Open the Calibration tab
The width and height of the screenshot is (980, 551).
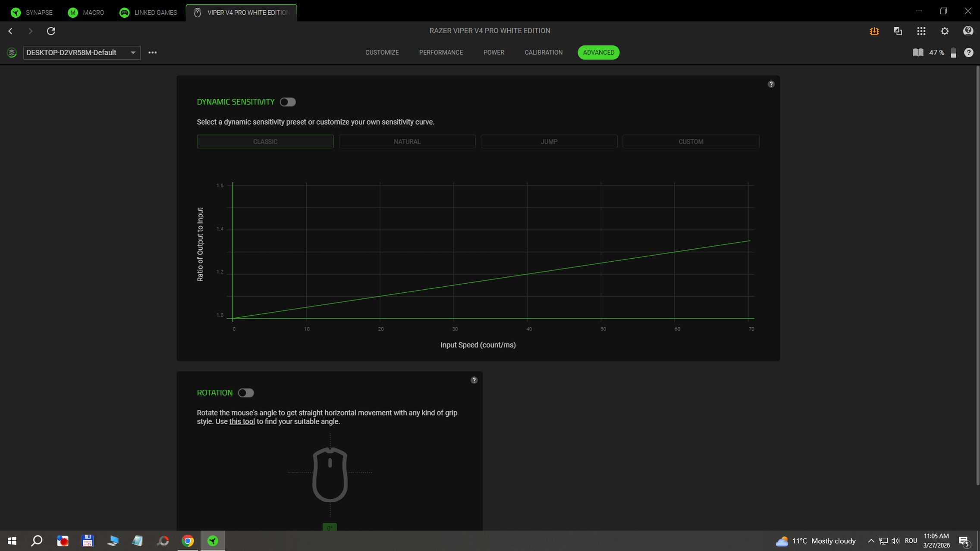tap(543, 53)
